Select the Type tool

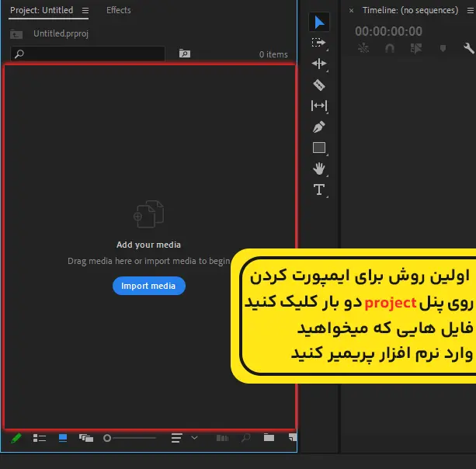pos(319,189)
